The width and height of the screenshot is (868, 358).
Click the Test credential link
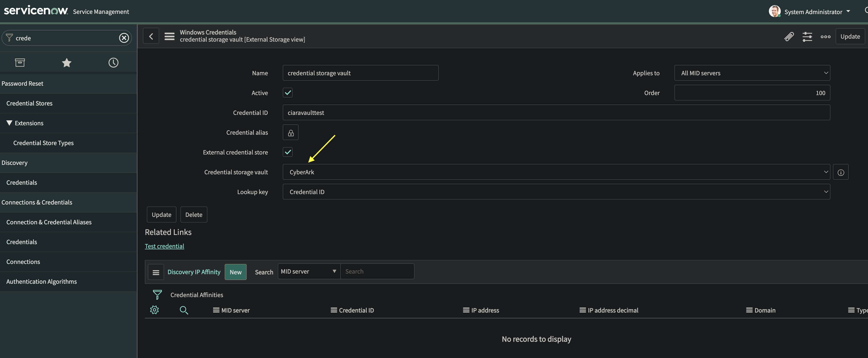point(164,246)
